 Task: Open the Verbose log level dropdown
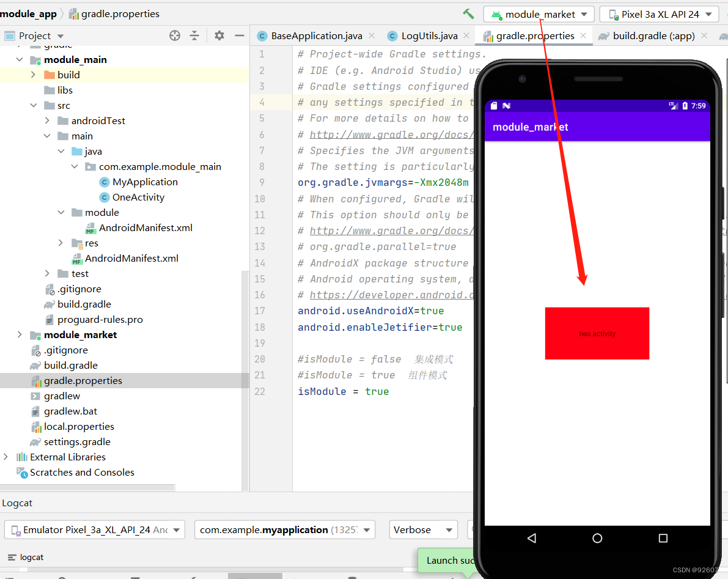coord(423,530)
